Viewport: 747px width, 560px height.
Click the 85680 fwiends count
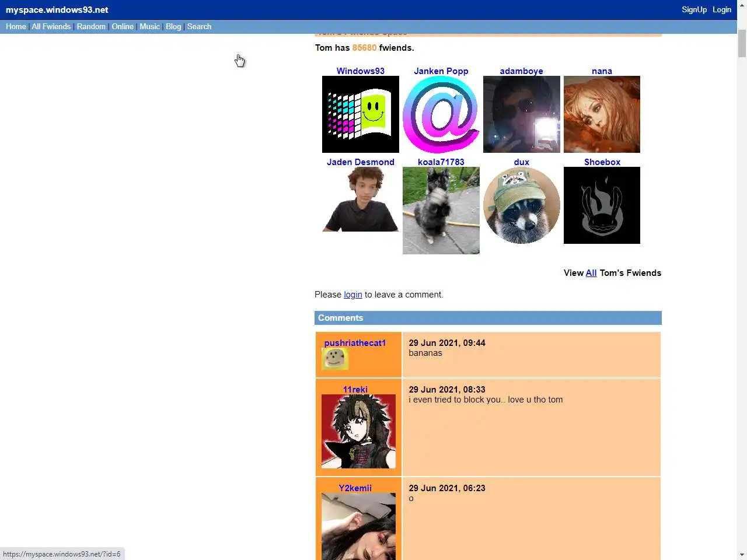364,48
